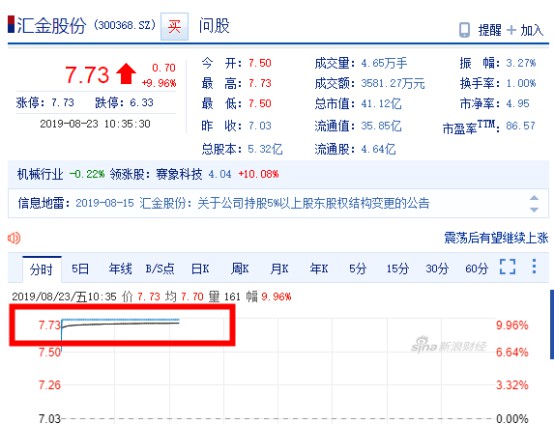Click the 换手率 value 1.00%
This screenshot has width=554, height=425.
pos(521,83)
